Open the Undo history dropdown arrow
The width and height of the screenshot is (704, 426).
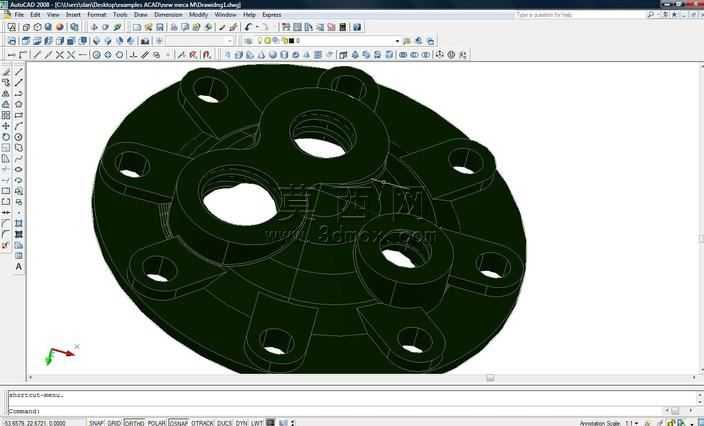click(x=257, y=27)
